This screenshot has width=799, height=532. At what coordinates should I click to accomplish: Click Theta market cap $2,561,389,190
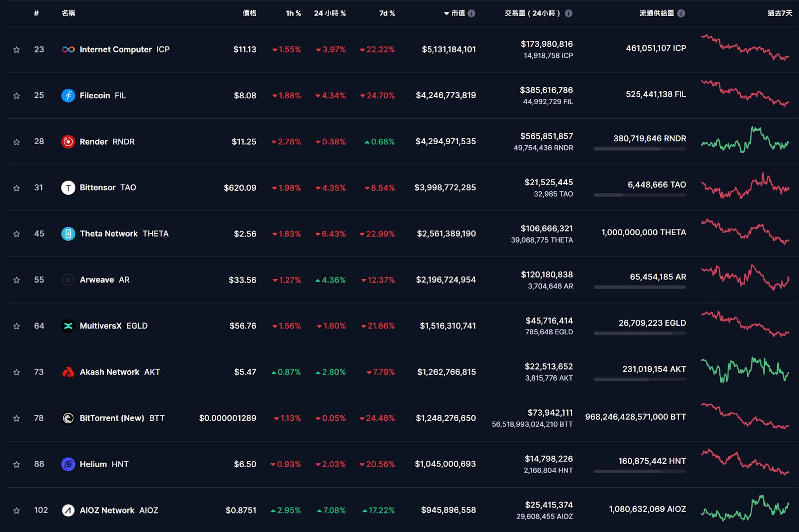pos(446,234)
